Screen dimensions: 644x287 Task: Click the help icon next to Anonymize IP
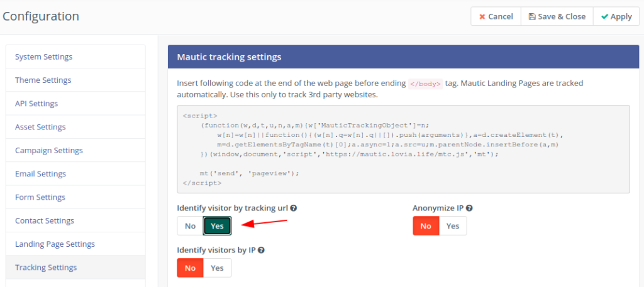pos(469,208)
